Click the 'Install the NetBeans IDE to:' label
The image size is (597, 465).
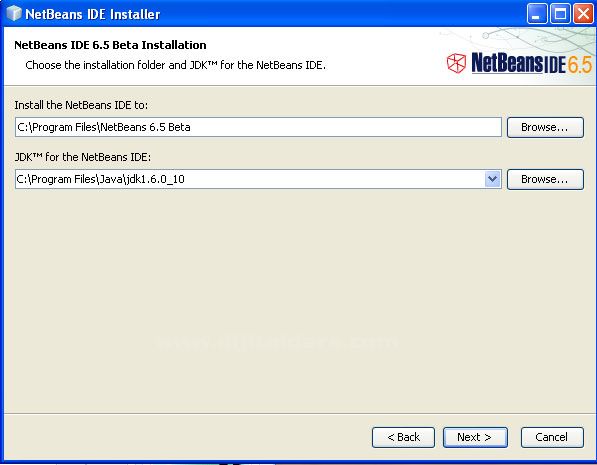pos(81,105)
